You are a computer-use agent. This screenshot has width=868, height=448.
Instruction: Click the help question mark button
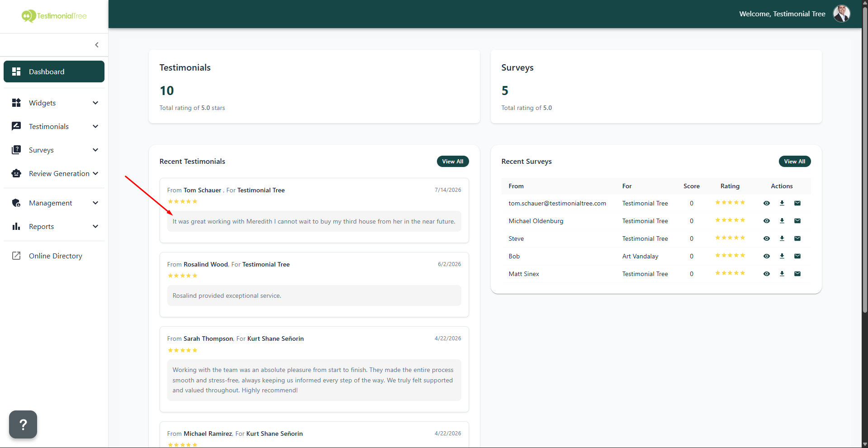pos(23,424)
